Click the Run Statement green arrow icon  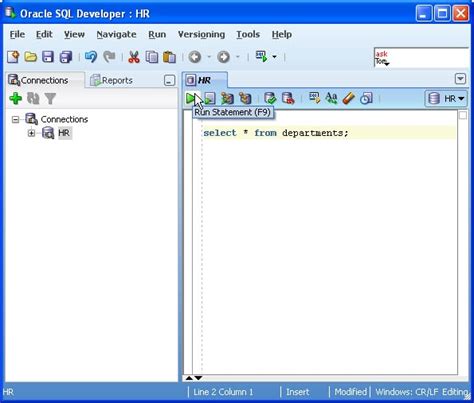pyautogui.click(x=191, y=98)
